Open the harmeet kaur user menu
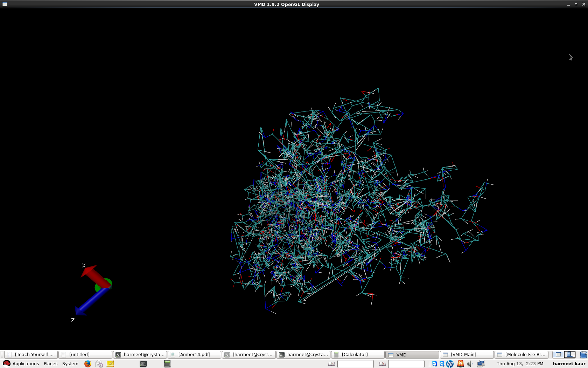 [569, 364]
